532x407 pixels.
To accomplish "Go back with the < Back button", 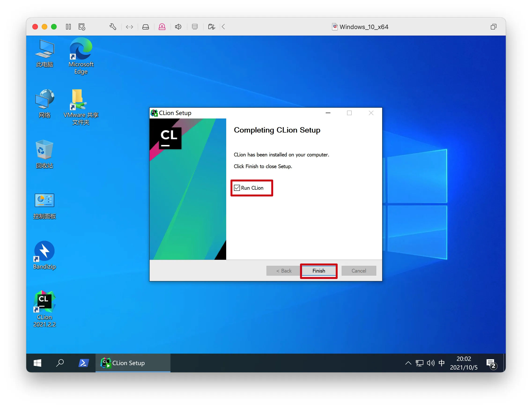I will point(284,271).
